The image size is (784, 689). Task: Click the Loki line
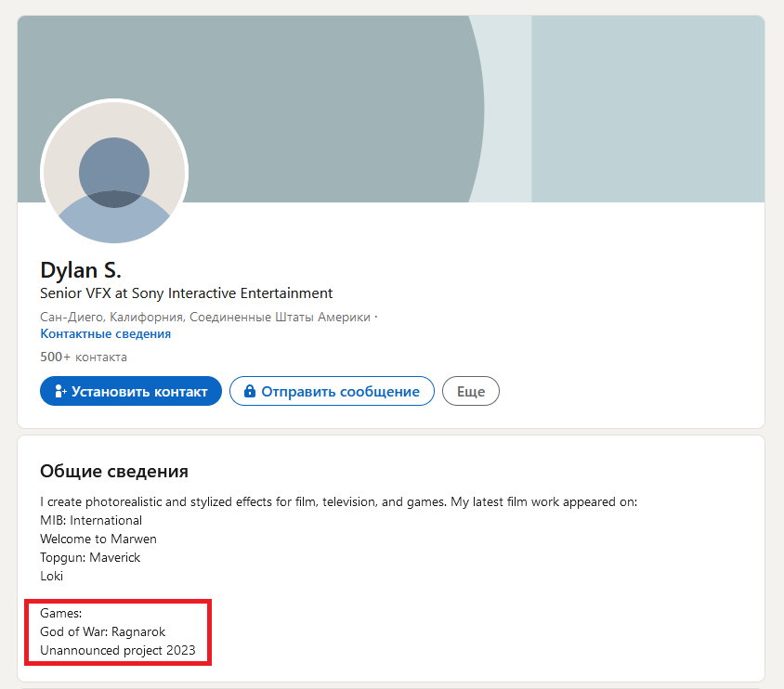51,576
